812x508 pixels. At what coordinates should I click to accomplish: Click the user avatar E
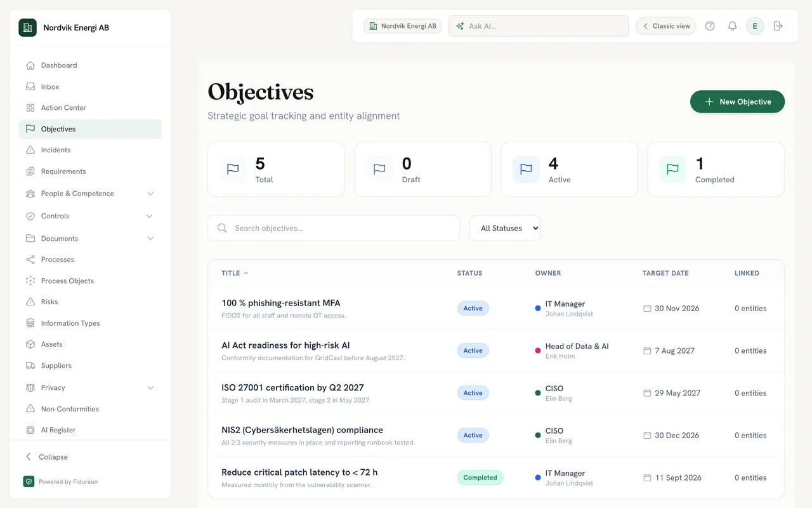click(x=755, y=26)
